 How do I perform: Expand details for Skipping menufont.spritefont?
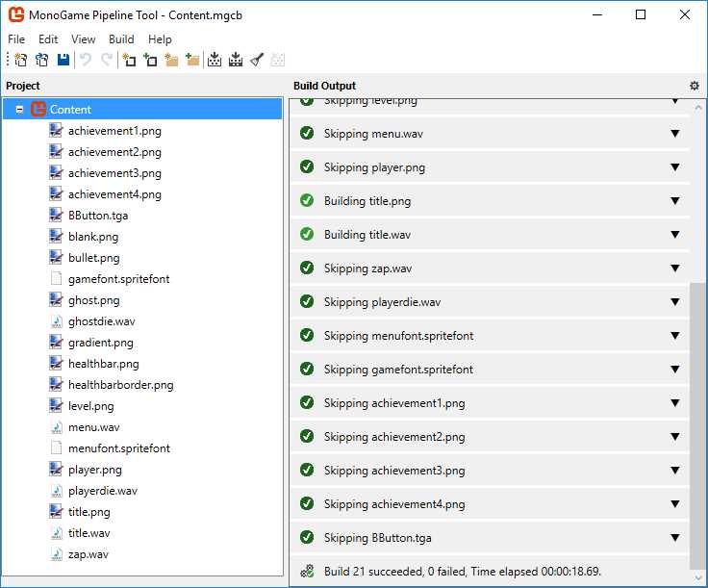[x=675, y=336]
